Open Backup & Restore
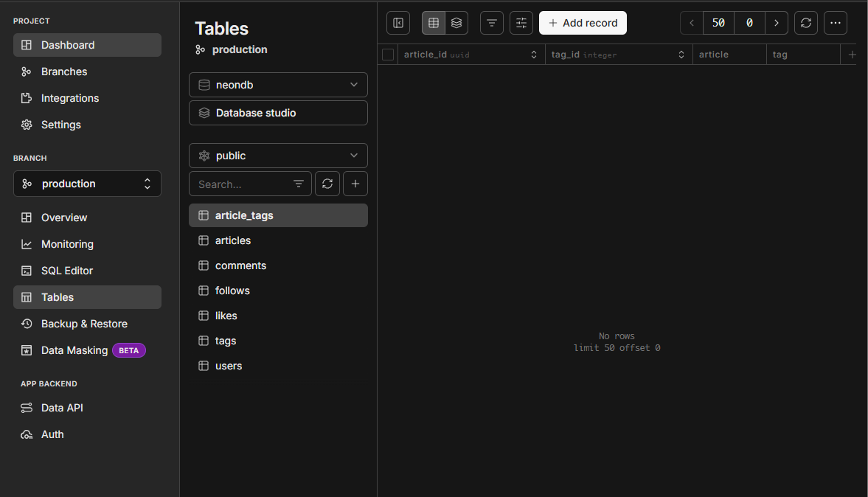Image resolution: width=868 pixels, height=497 pixels. (88, 324)
